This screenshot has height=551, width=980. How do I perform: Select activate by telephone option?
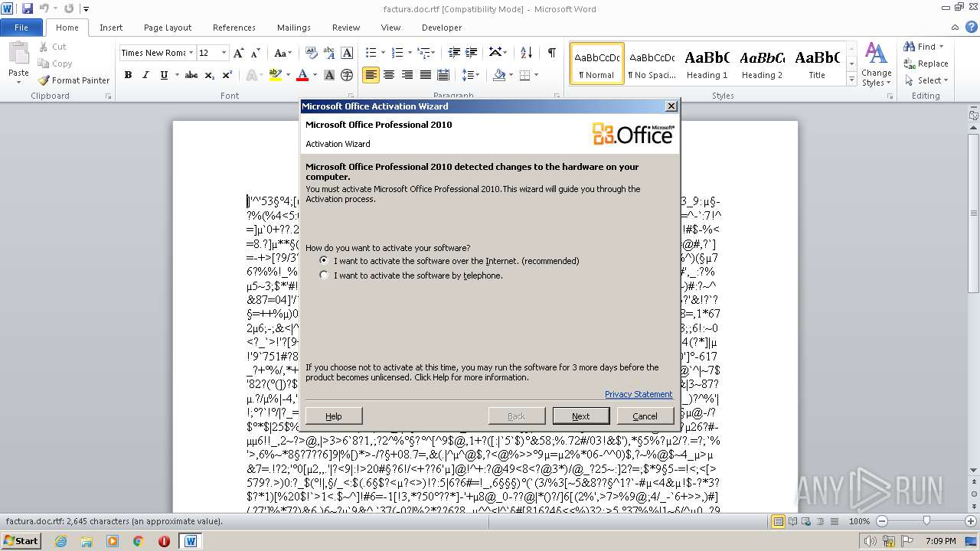tap(324, 275)
